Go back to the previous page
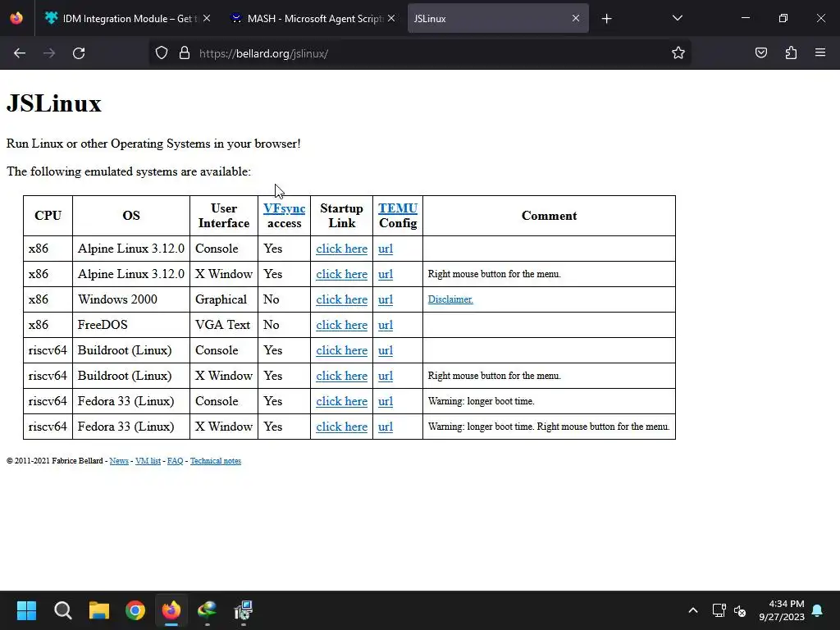Image resolution: width=840 pixels, height=630 pixels. pos(20,53)
